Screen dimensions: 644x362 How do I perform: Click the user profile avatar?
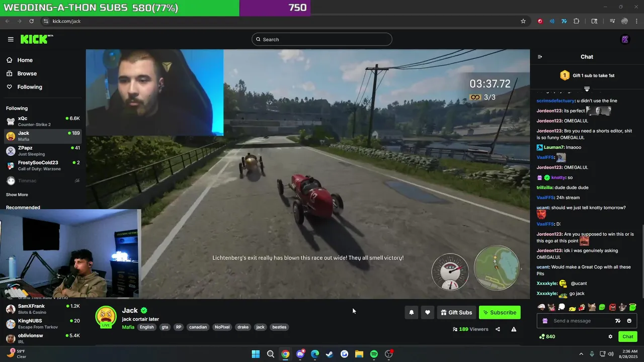625,39
